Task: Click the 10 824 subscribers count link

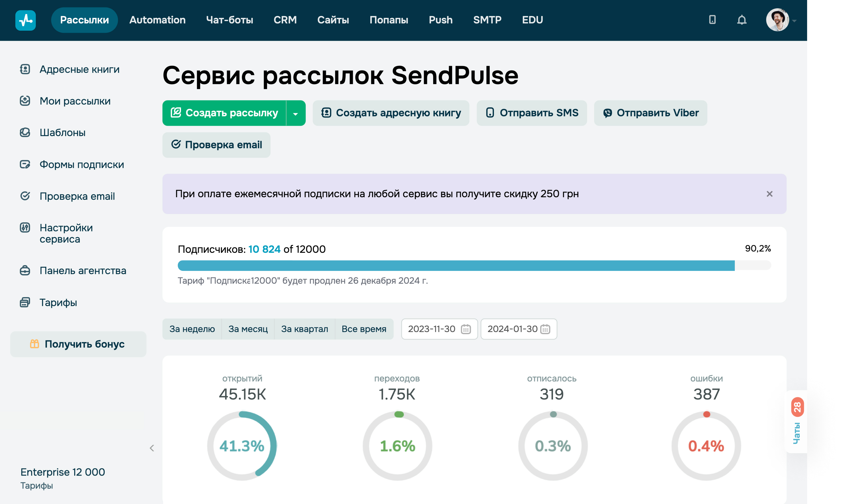Action: click(264, 249)
